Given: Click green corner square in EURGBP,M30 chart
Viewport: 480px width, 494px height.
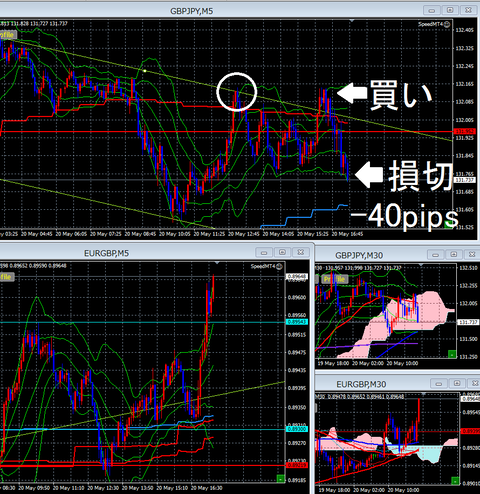Looking at the screenshot, I should point(455,480).
